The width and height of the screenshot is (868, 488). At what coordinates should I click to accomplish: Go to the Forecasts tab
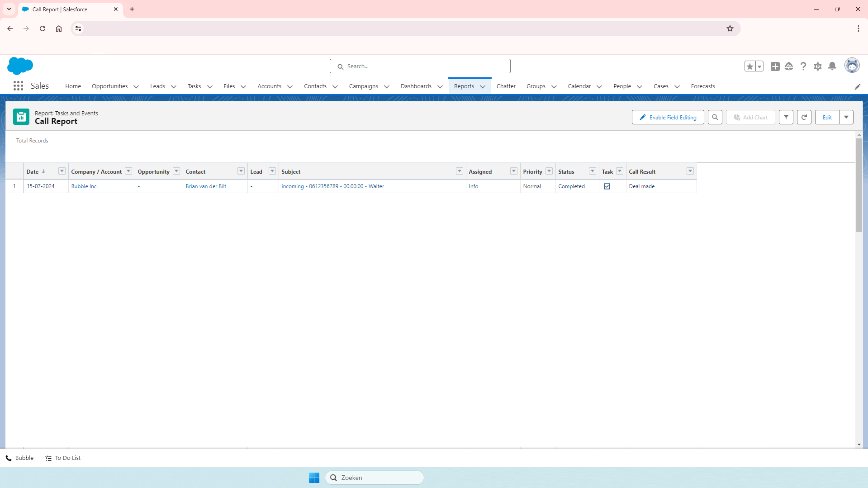coord(702,86)
